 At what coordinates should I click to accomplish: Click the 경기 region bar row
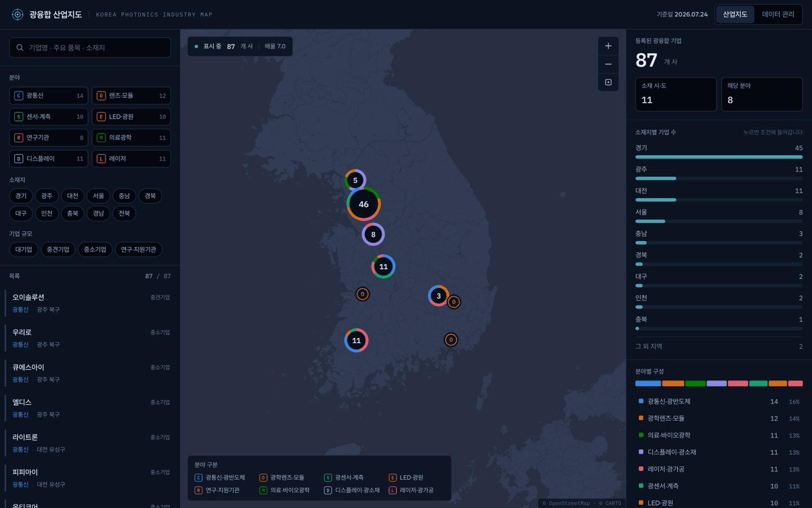[719, 151]
